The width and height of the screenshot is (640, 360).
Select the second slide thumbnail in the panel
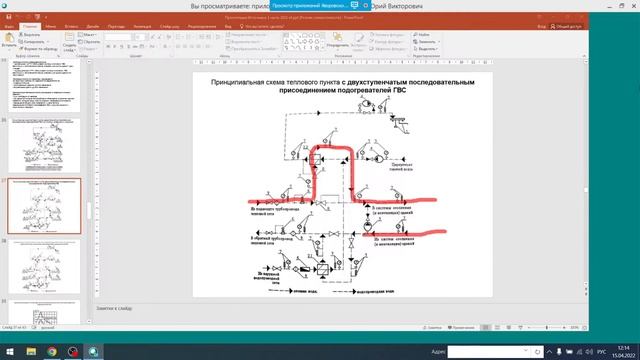point(44,145)
